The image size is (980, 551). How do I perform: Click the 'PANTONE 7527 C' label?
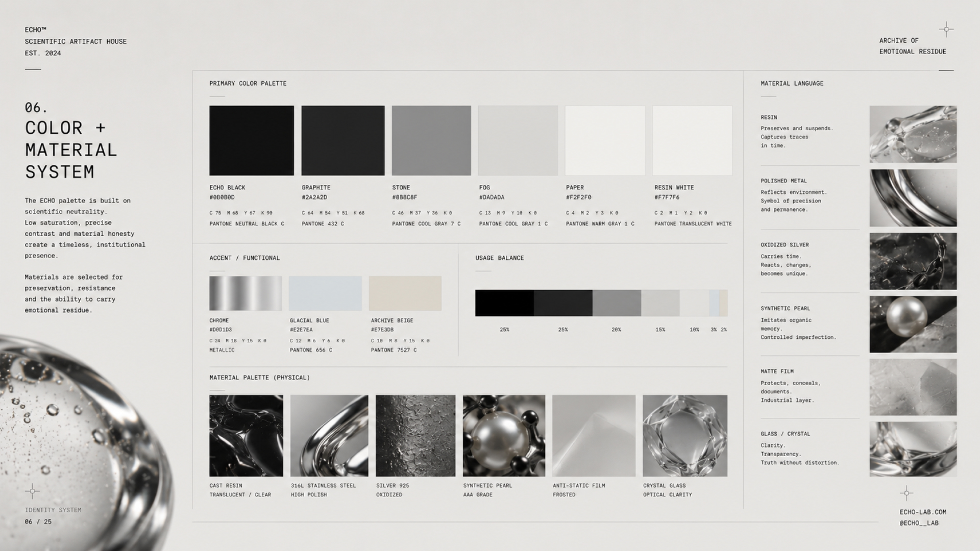394,350
